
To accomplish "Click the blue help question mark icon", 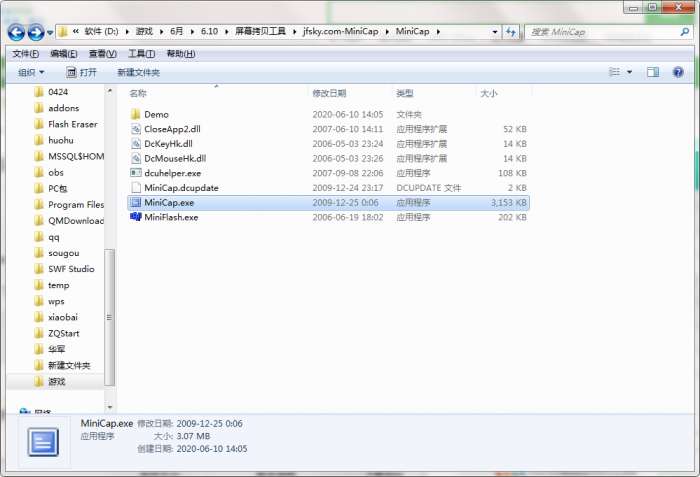I will (678, 72).
